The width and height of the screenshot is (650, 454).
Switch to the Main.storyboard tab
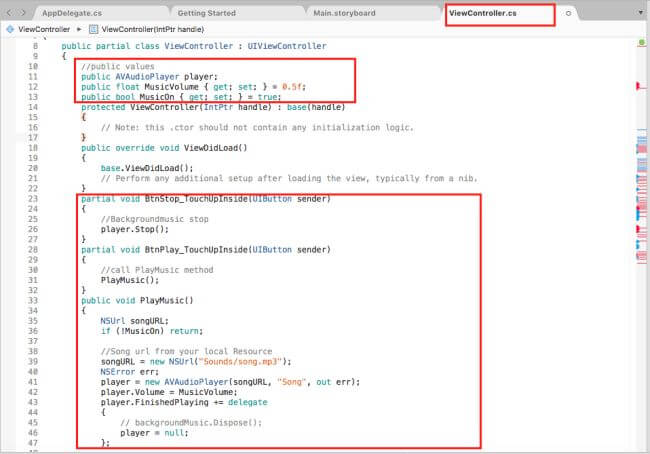tap(344, 13)
